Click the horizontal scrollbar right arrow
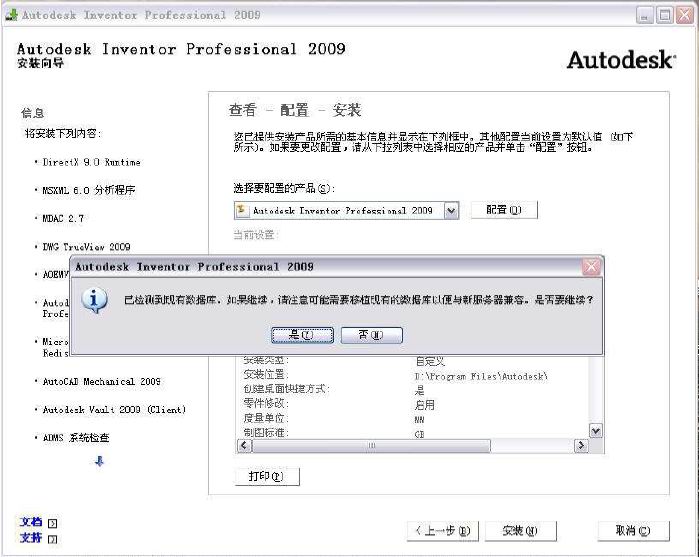Viewport: 699px width, 557px height. (x=581, y=445)
